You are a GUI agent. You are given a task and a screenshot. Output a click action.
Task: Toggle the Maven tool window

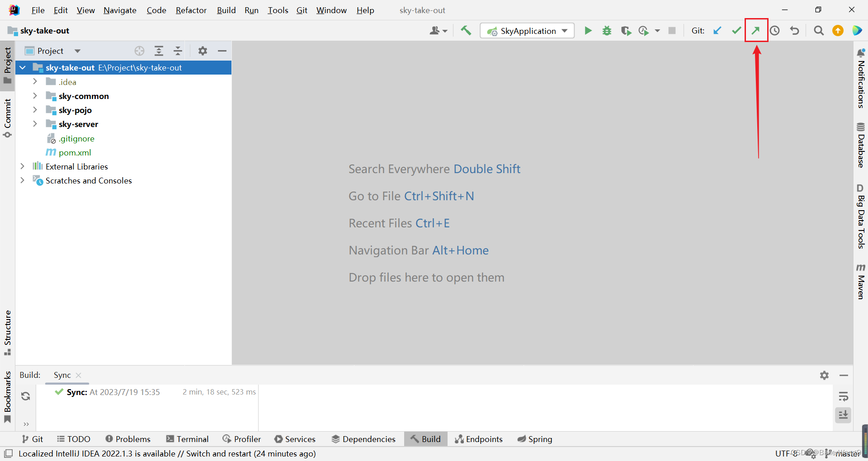pos(861,281)
